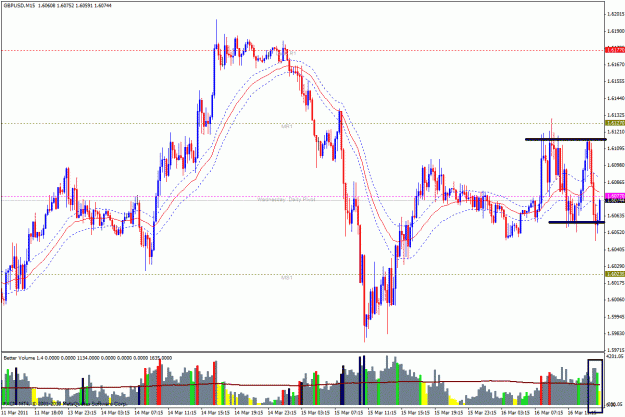625x417 pixels.
Task: Click the 16 Mar 07:15 time label
Action: tap(549, 413)
